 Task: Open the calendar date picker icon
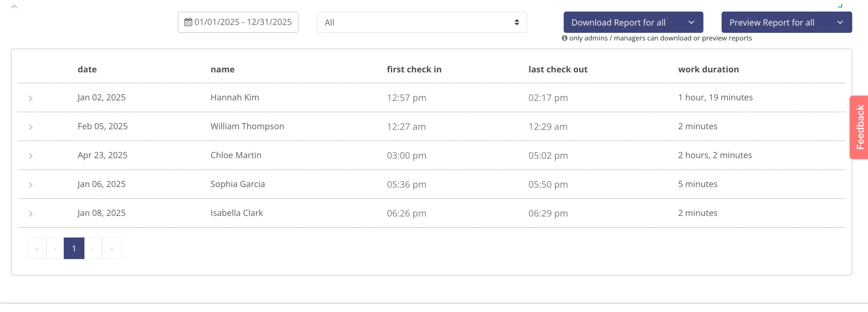[188, 22]
